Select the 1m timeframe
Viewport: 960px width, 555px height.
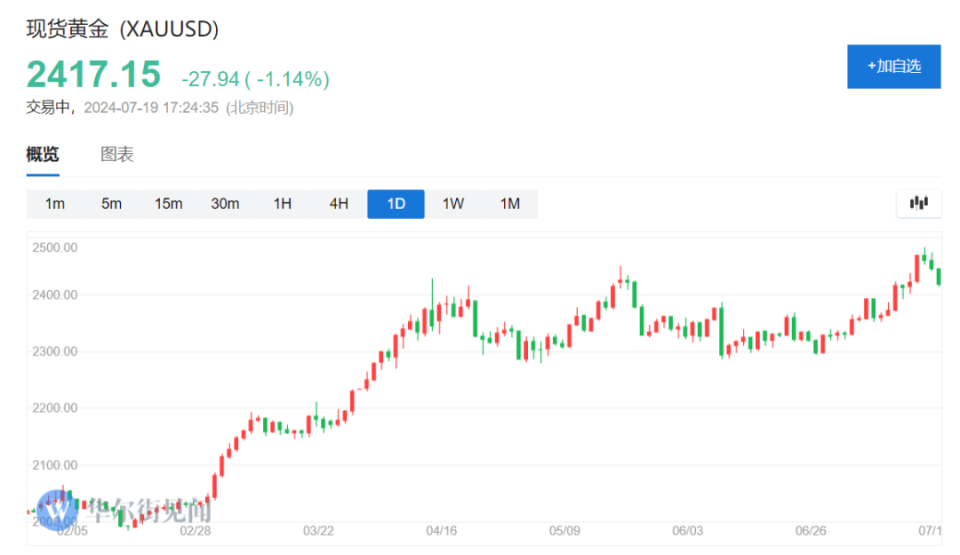55,204
